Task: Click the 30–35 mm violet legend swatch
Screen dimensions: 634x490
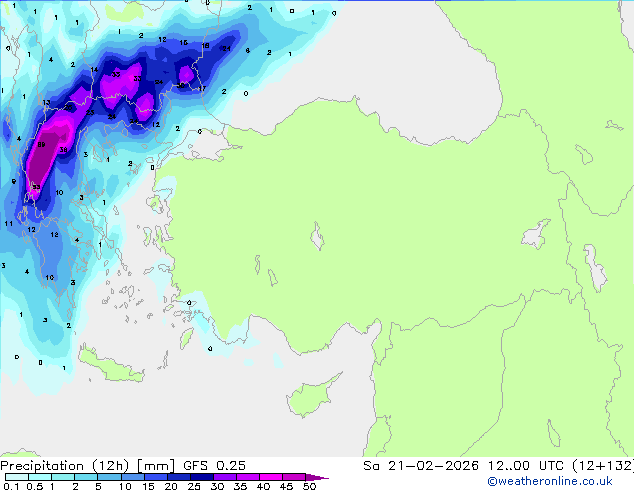Action: (224, 477)
